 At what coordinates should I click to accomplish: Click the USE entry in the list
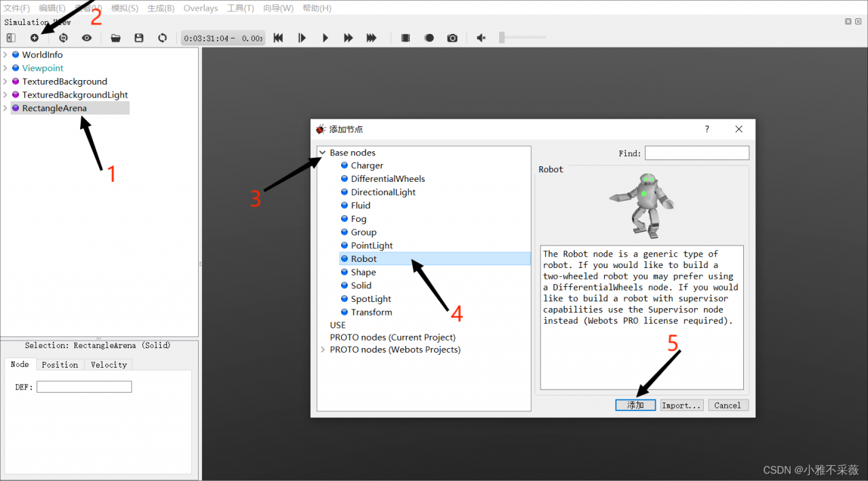coord(338,325)
